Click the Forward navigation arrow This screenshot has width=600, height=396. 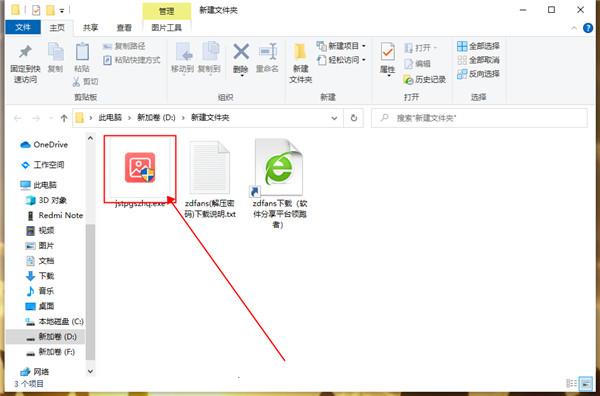coord(36,118)
